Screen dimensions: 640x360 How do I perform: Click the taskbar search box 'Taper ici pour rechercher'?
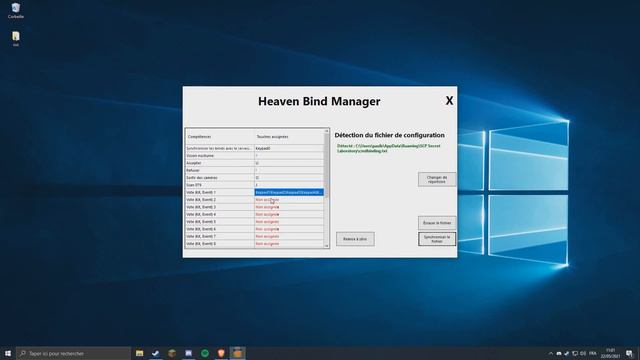tap(73, 353)
